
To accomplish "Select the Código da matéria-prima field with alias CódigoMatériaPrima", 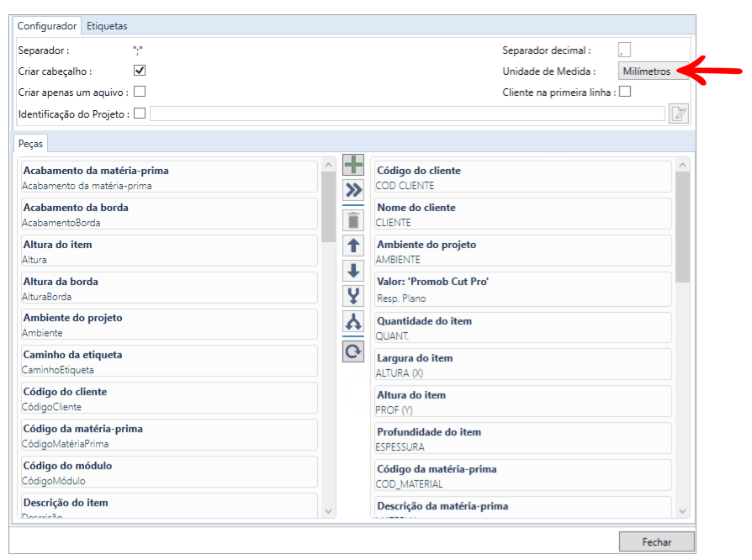I will click(169, 436).
